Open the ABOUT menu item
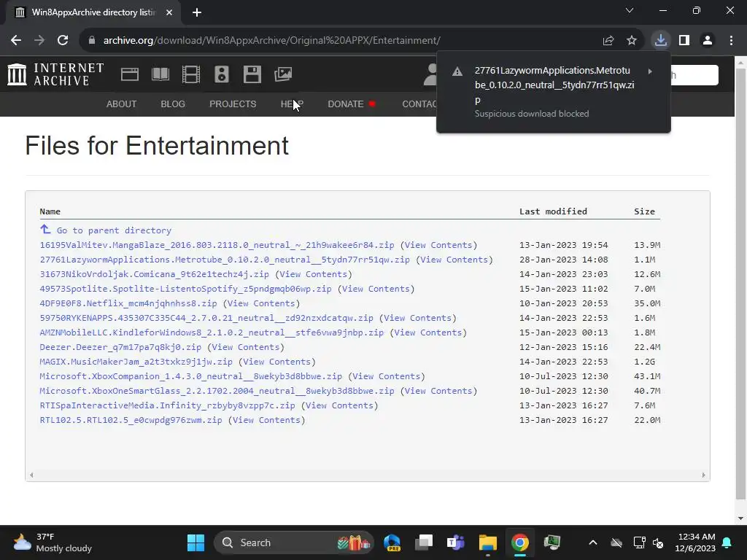 click(122, 104)
